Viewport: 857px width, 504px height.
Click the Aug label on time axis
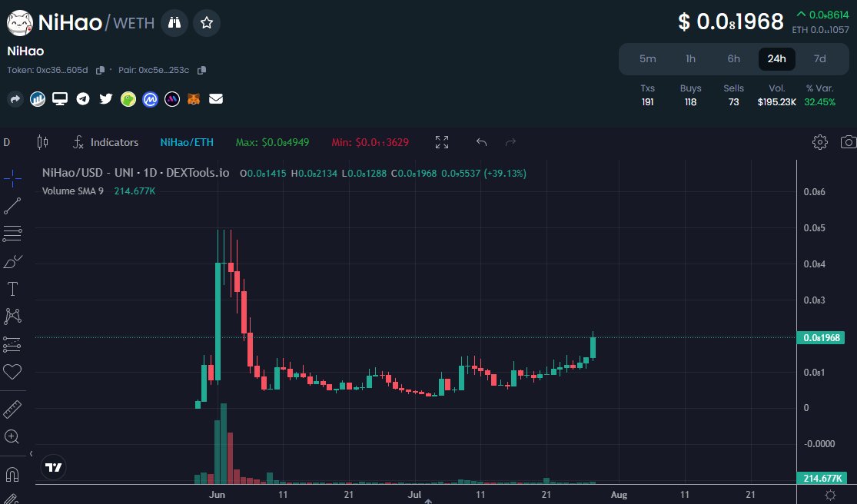click(619, 495)
